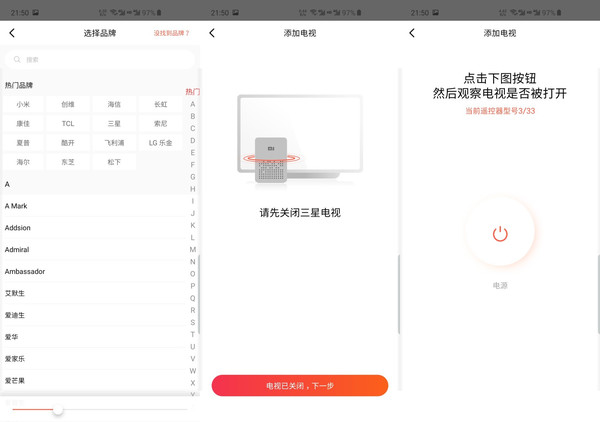
Task: Click battery icon on the left screen status bar
Action: tap(159, 13)
